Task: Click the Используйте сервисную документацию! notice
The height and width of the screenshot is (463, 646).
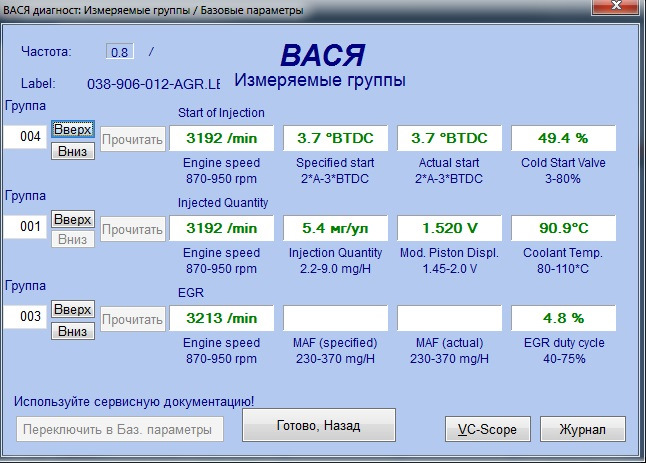Action: [134, 402]
